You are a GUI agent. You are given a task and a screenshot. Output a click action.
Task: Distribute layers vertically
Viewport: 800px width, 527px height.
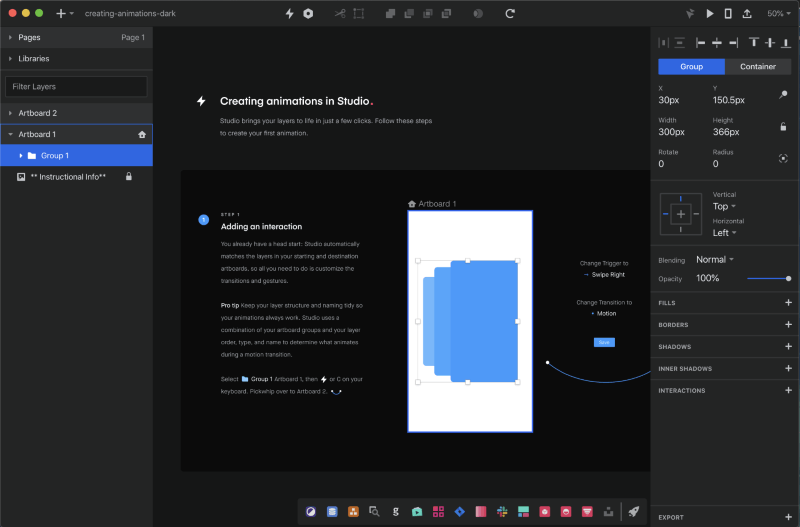(x=680, y=43)
